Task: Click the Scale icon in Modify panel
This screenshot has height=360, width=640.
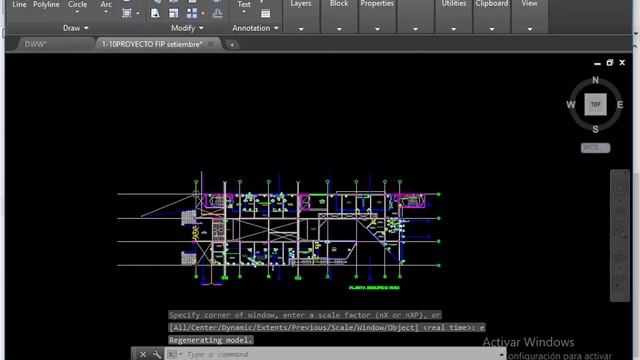Action: [173, 13]
